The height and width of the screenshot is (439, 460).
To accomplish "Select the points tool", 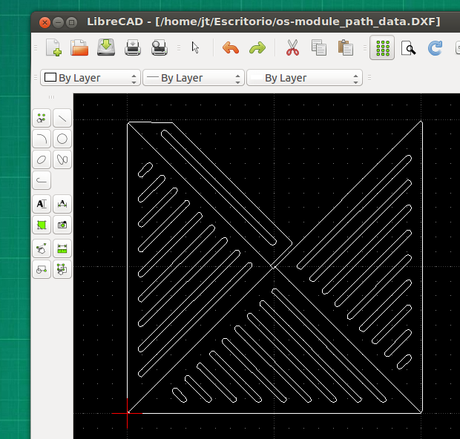I will (x=41, y=118).
